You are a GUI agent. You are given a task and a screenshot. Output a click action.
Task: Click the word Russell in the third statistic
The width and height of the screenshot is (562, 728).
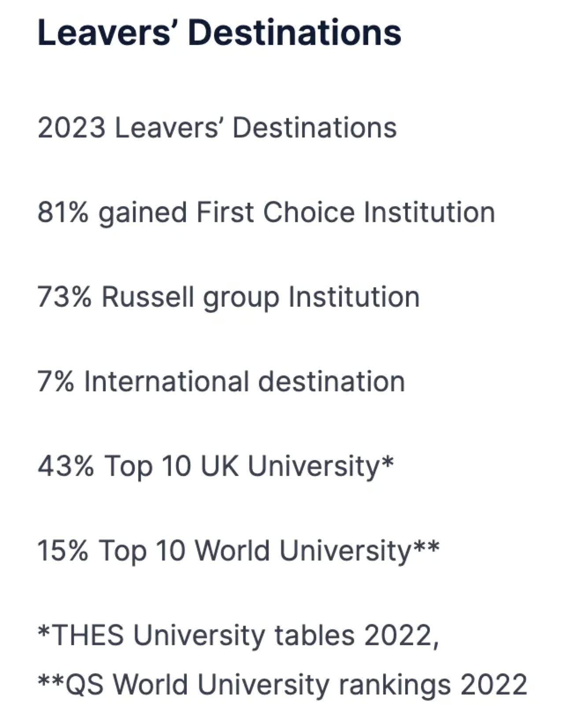coord(148,297)
